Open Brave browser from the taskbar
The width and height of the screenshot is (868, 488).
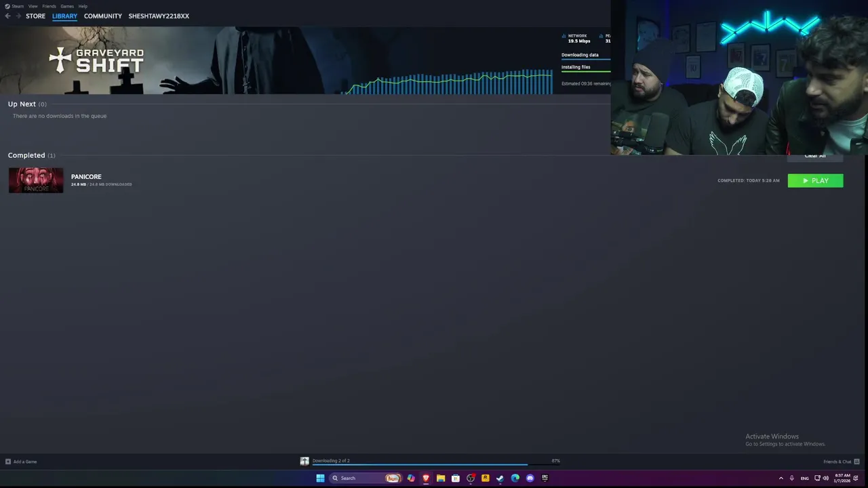pos(426,478)
